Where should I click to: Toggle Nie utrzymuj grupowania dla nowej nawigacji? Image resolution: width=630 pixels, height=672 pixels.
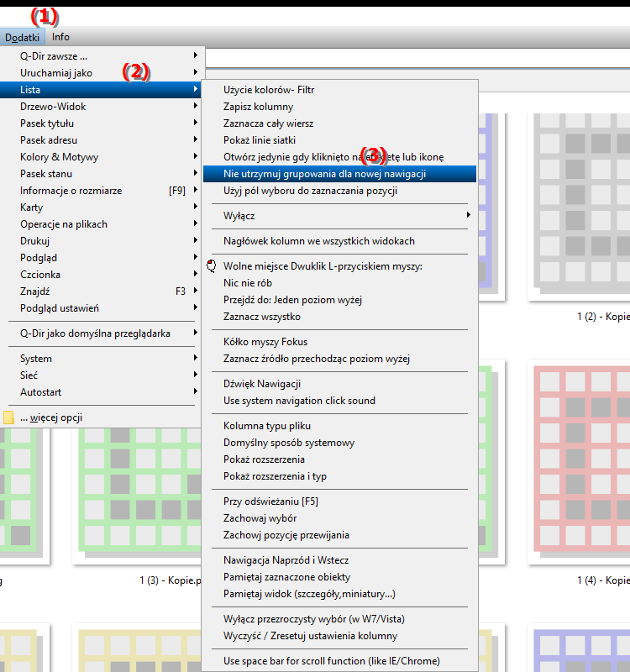coord(339,174)
